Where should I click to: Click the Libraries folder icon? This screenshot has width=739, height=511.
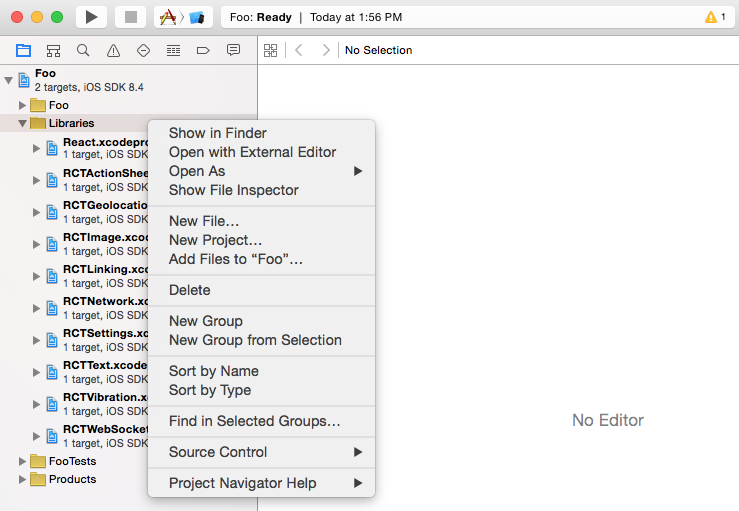pyautogui.click(x=38, y=123)
